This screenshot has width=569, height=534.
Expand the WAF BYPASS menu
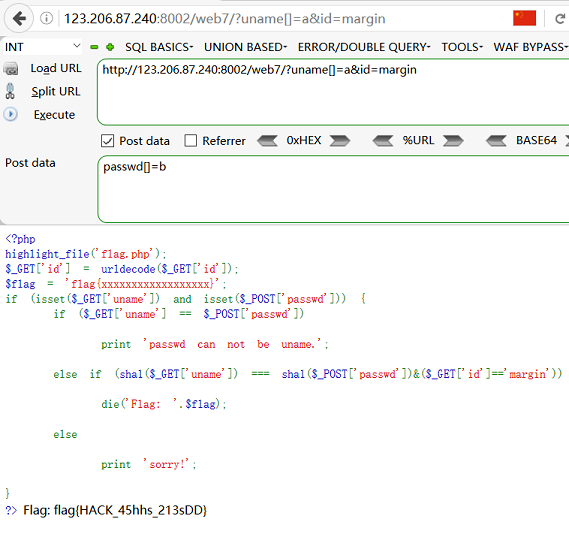pyautogui.click(x=531, y=47)
